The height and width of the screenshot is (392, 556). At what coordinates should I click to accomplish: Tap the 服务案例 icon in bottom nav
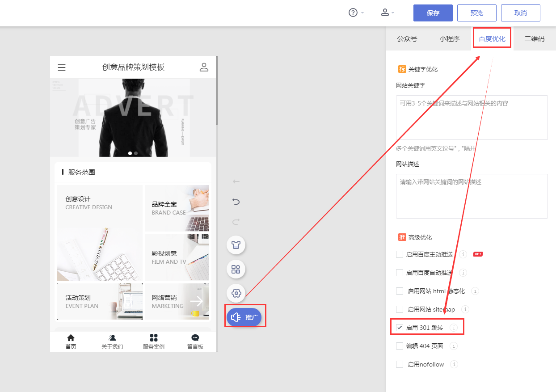pos(154,338)
